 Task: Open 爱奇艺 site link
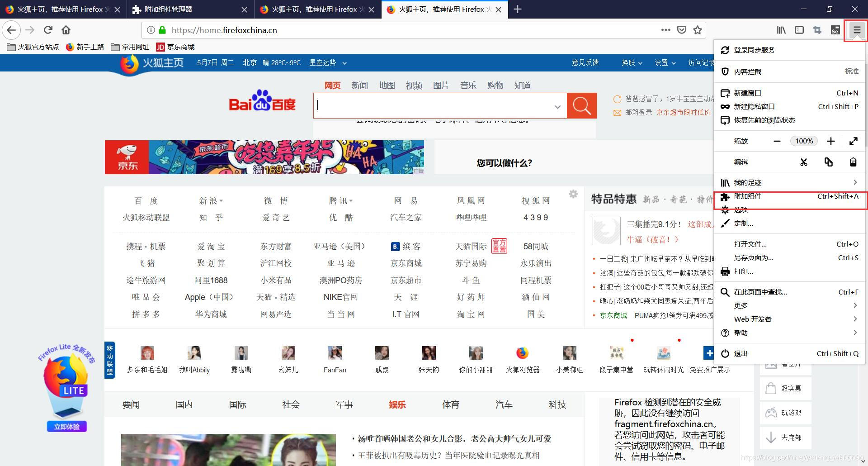pyautogui.click(x=276, y=218)
